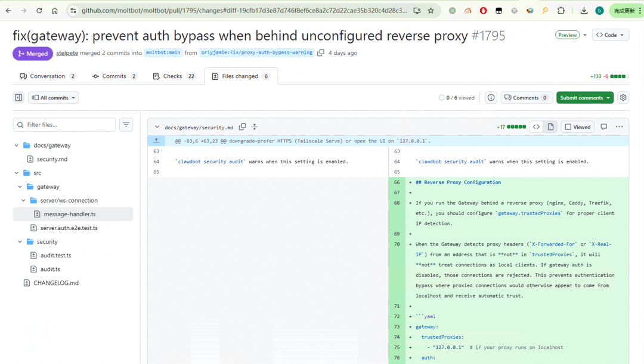Toggle the file tree sidebar panel icon

[18, 98]
